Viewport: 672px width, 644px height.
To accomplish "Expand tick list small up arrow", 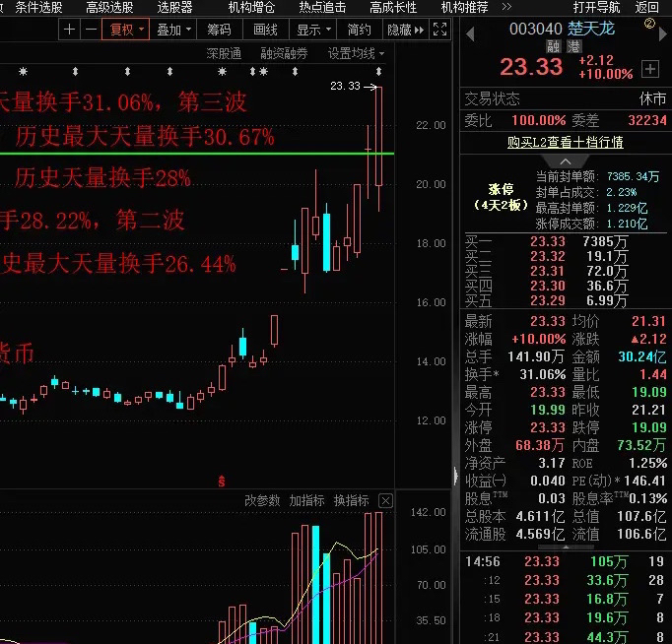I will [566, 547].
